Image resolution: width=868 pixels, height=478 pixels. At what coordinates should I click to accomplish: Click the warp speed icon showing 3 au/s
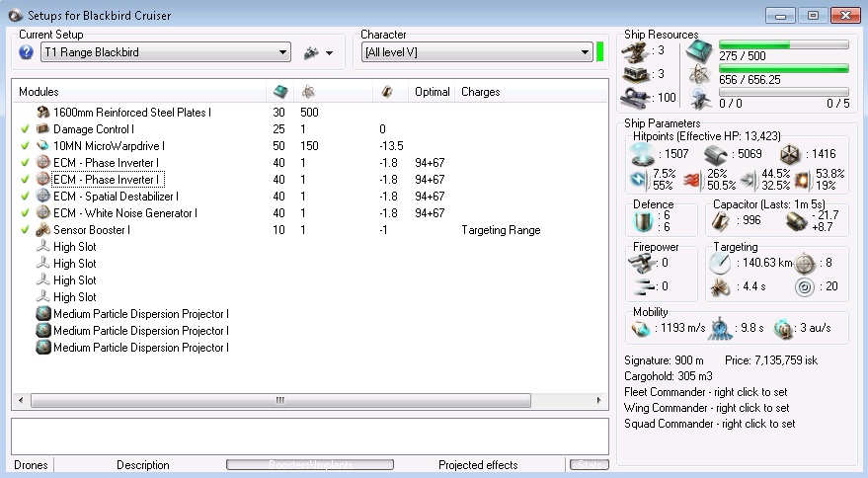pyautogui.click(x=783, y=329)
